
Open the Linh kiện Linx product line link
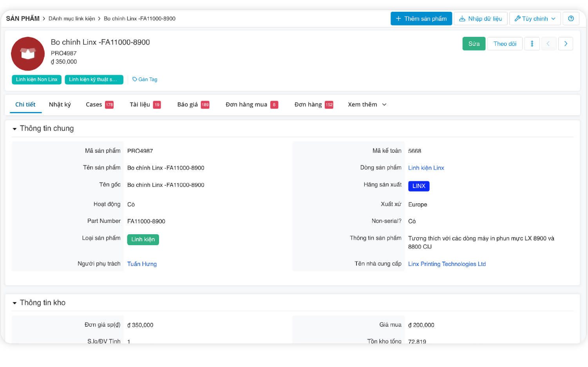[426, 168]
